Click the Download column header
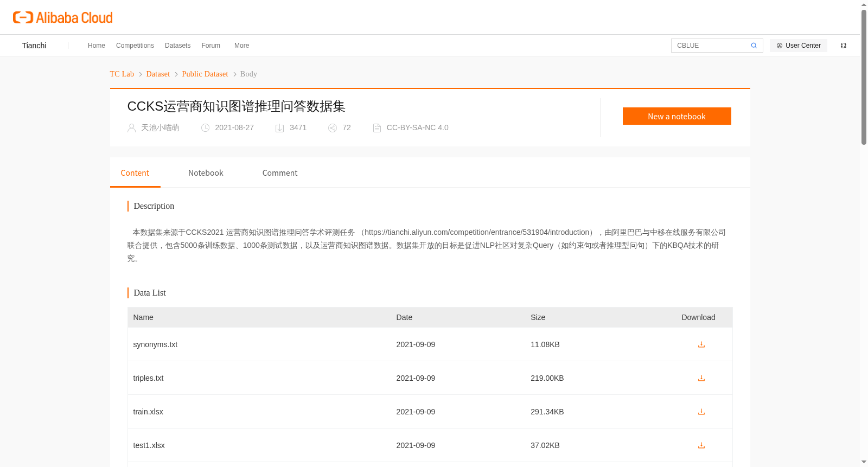The width and height of the screenshot is (868, 467). tap(698, 317)
